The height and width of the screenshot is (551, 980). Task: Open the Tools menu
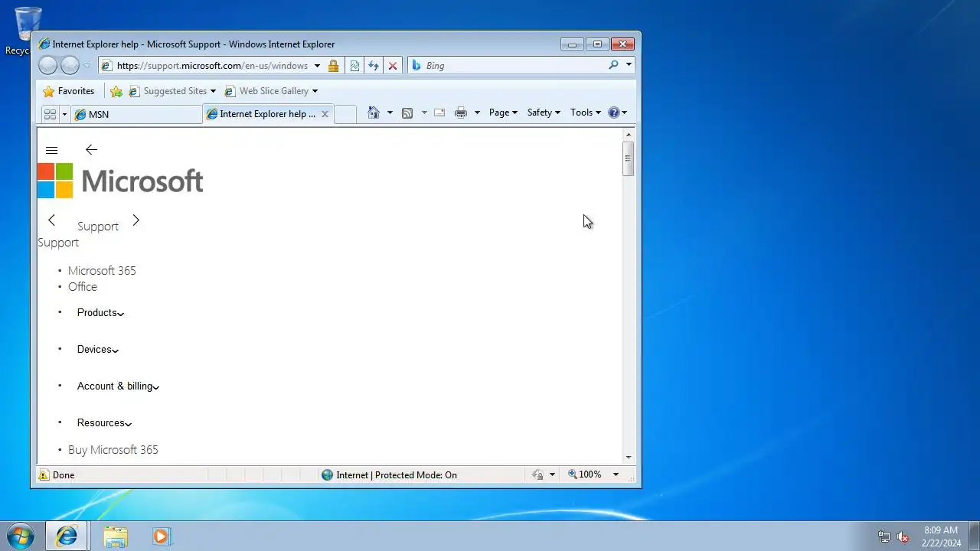pos(586,112)
